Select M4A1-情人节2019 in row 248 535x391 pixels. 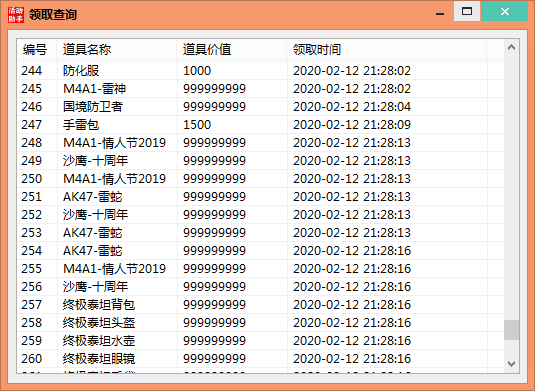coord(114,143)
